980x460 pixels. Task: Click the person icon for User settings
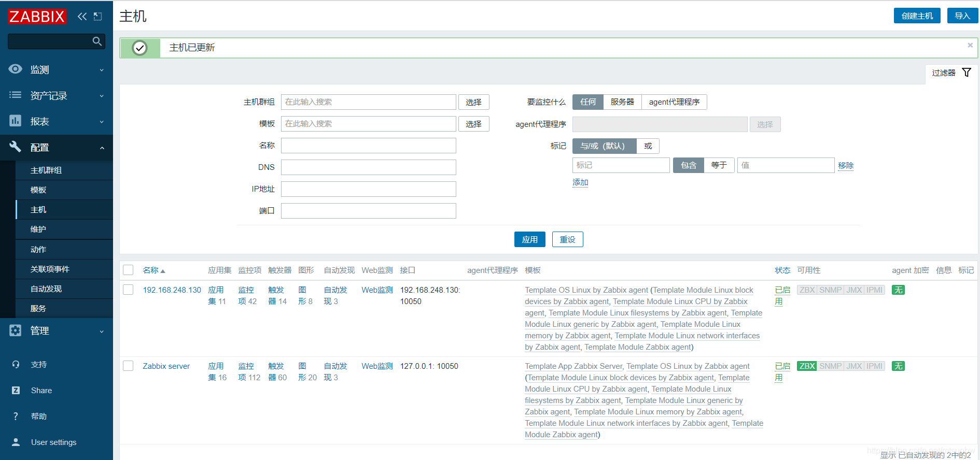tap(16, 442)
